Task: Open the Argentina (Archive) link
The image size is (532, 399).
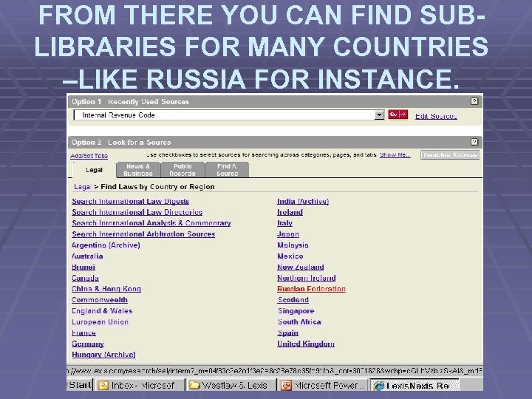Action: coord(106,245)
